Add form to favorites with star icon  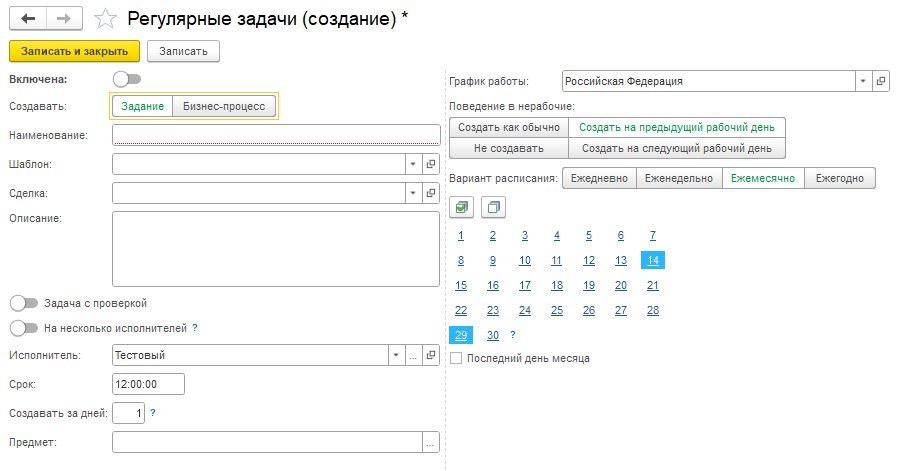pyautogui.click(x=105, y=19)
